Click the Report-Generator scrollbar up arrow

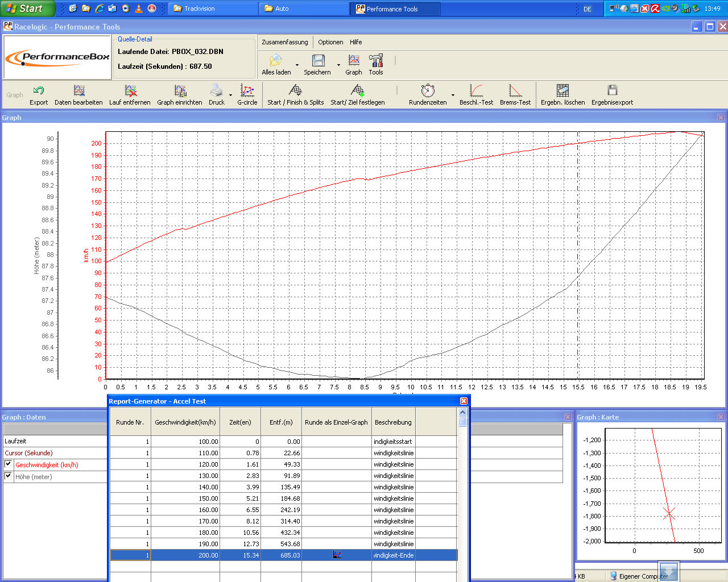click(x=462, y=412)
